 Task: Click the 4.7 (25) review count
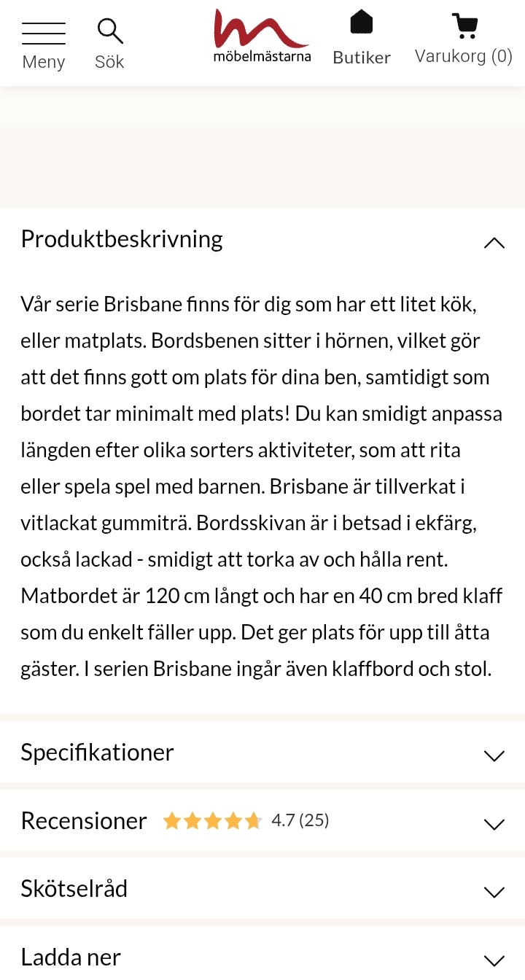pyautogui.click(x=300, y=820)
